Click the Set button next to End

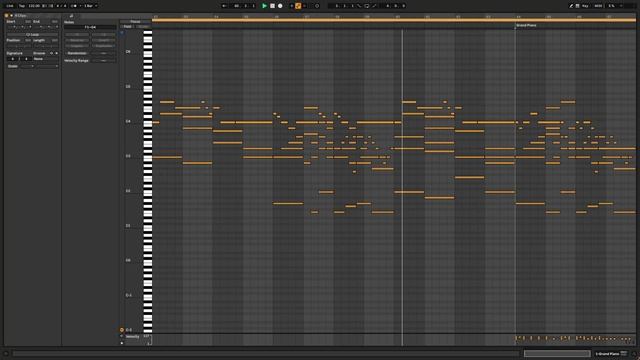55,21
